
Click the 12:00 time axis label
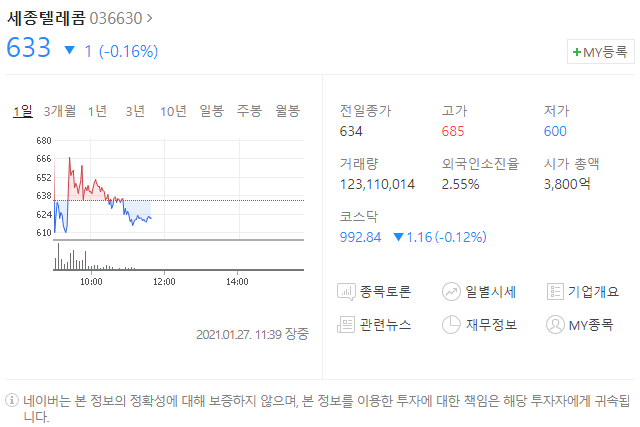[x=164, y=282]
